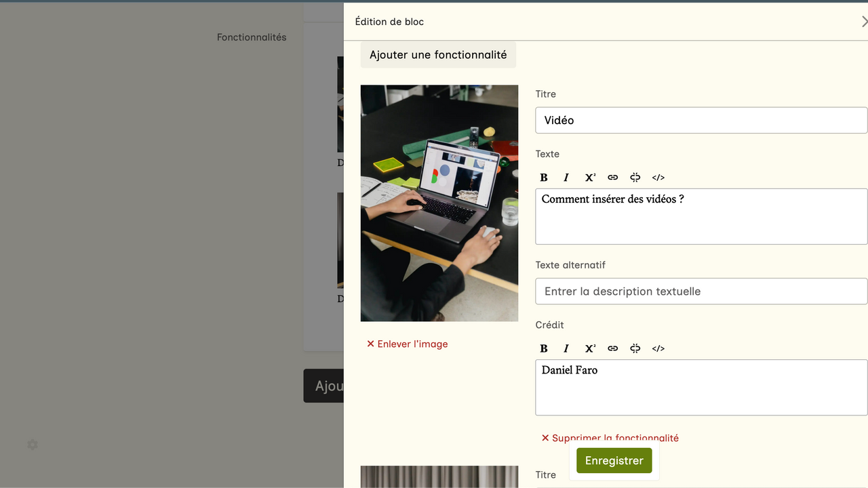Insert a link using Texte toolbar
Viewport: 868px width, 488px height.
click(613, 178)
